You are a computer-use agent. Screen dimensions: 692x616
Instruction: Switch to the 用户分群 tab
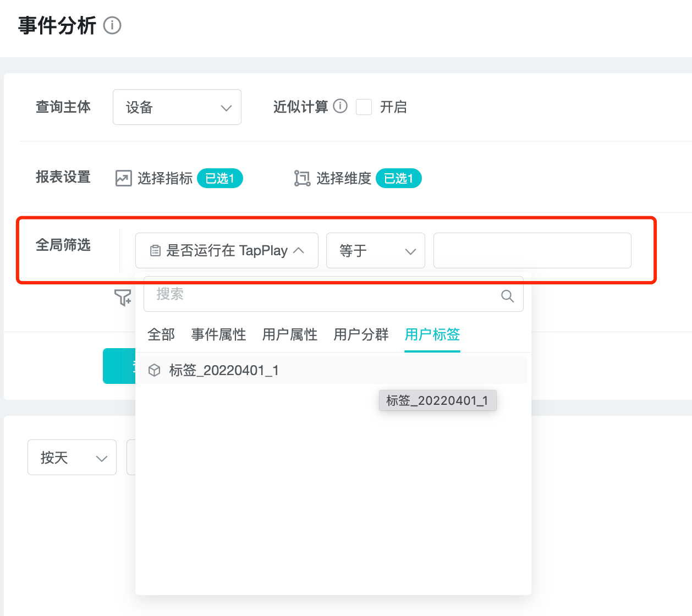(x=360, y=334)
